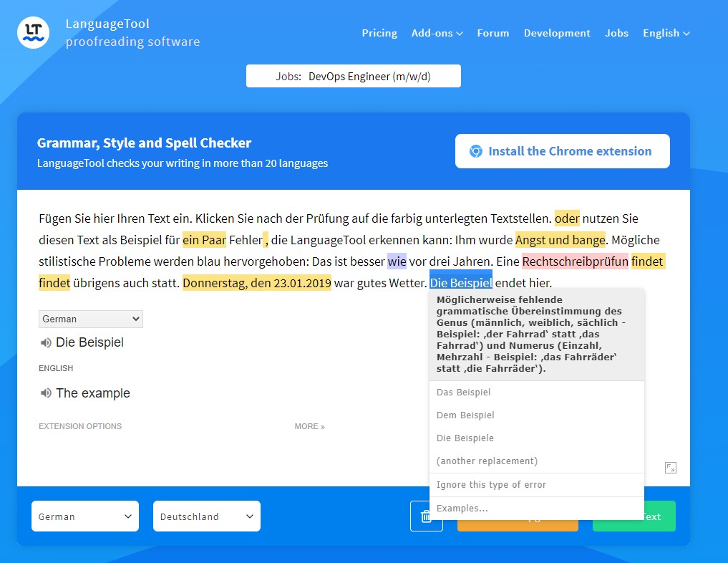Open the Development link
This screenshot has width=728, height=563.
pos(557,33)
